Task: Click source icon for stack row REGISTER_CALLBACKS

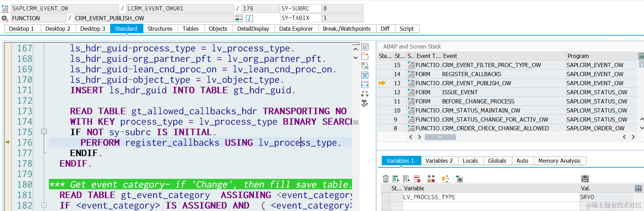Action: click(x=411, y=74)
